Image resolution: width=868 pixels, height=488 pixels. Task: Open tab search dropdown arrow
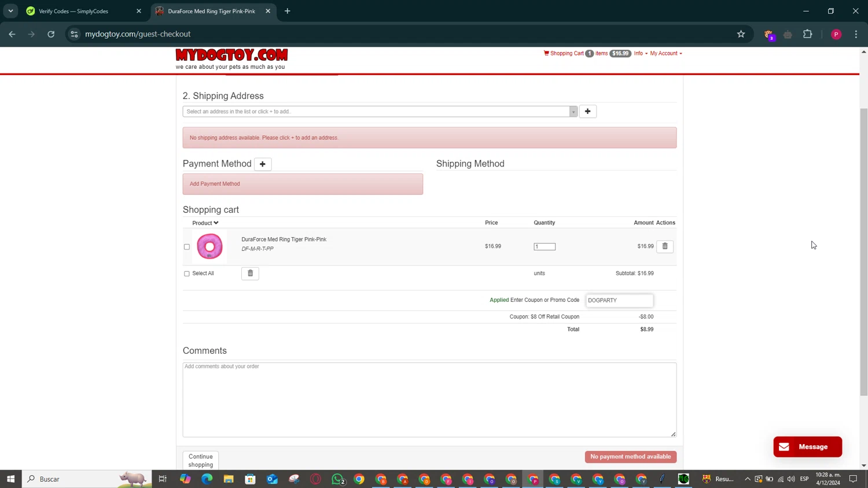pyautogui.click(x=10, y=11)
